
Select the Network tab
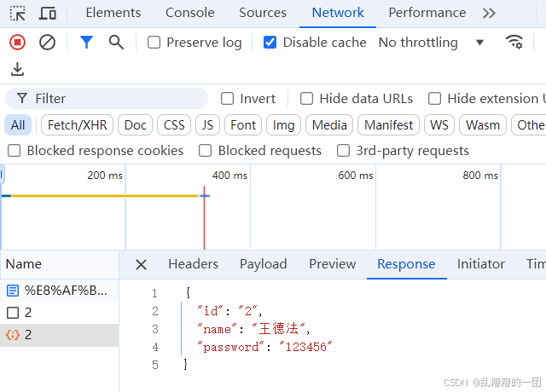(x=338, y=13)
